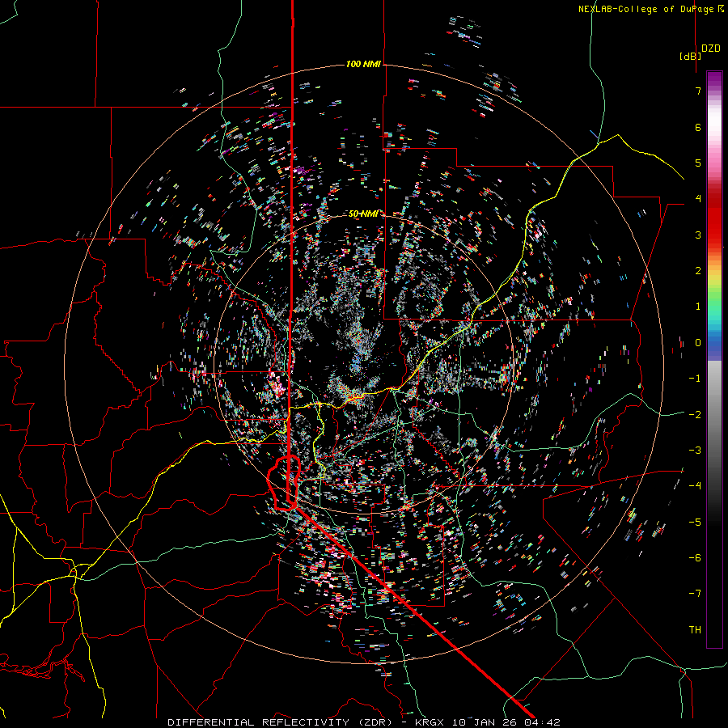728x728 pixels.
Task: Click the -6 value on the dB scale
Action: (x=695, y=558)
